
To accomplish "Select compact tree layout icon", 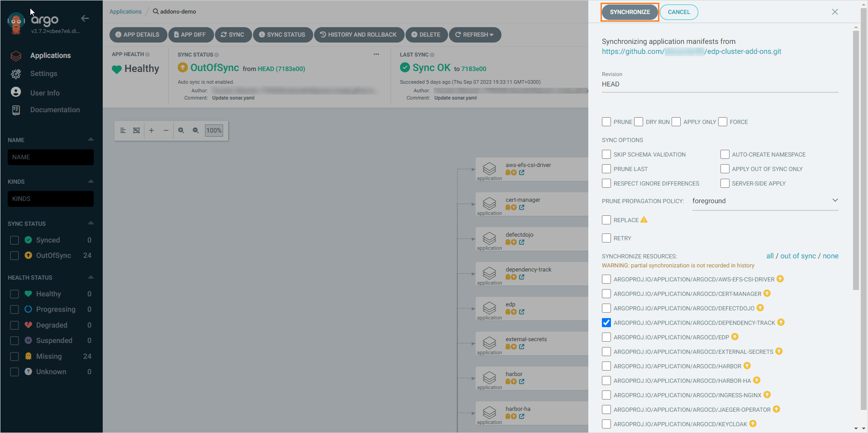I will [123, 130].
